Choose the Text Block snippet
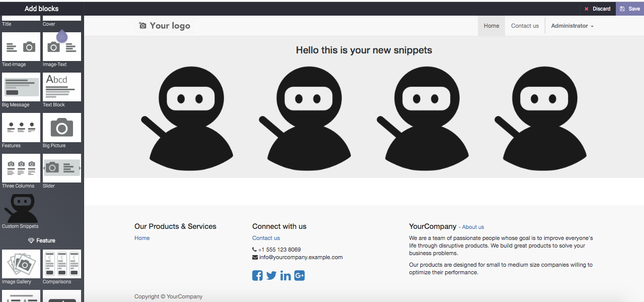644x302 pixels. point(62,87)
